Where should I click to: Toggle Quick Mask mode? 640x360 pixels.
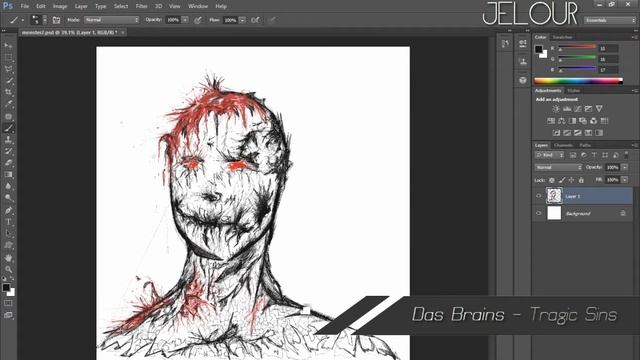pos(8,303)
